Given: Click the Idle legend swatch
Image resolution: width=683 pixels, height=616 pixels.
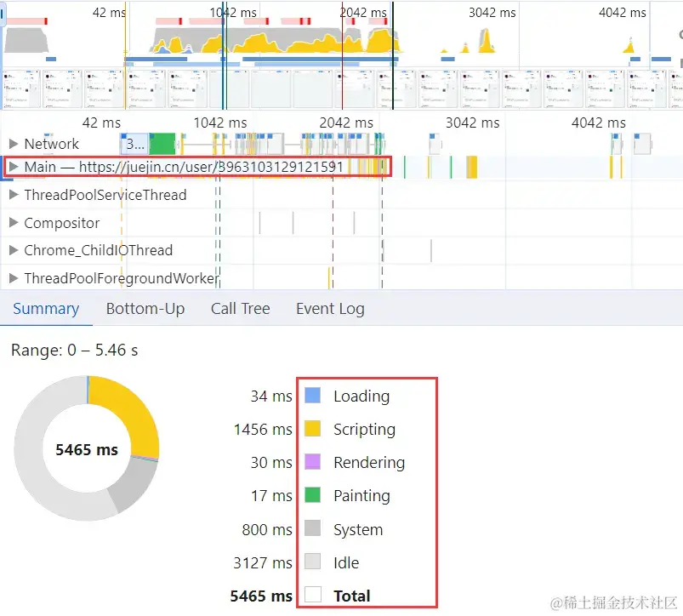Looking at the screenshot, I should point(312,562).
